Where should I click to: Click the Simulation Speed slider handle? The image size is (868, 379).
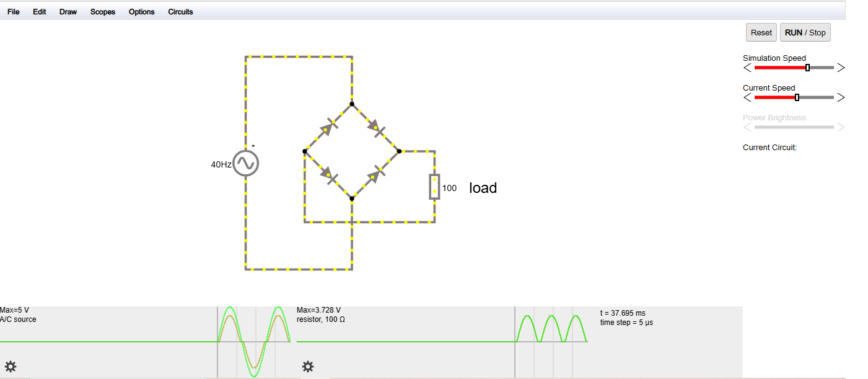[807, 68]
